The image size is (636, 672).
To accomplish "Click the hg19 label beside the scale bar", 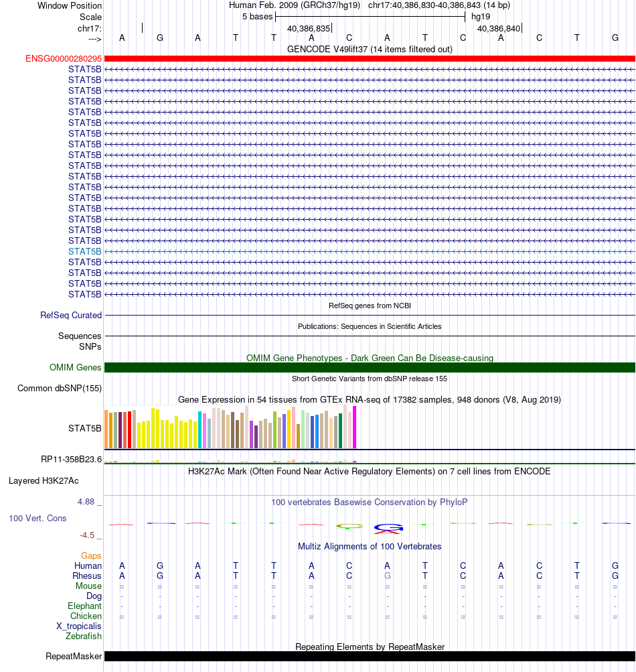I will point(481,17).
